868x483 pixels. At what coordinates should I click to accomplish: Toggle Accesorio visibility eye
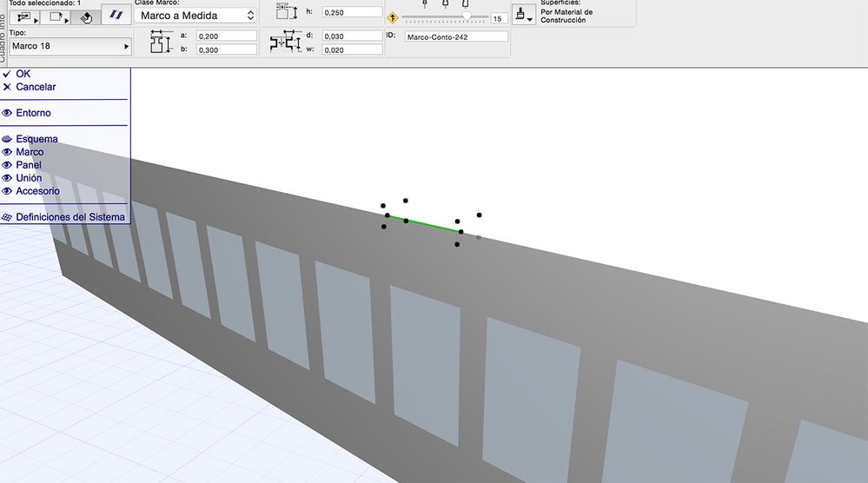(x=7, y=191)
